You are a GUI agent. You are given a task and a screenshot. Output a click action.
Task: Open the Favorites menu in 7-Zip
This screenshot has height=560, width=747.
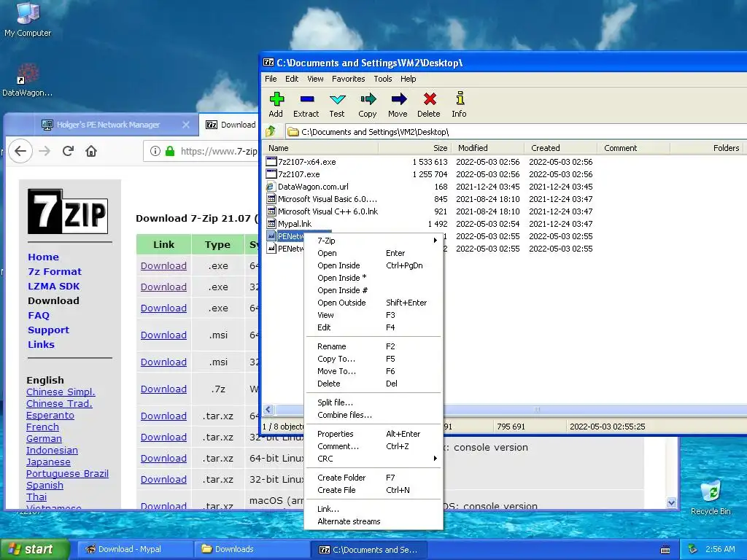[x=348, y=79]
